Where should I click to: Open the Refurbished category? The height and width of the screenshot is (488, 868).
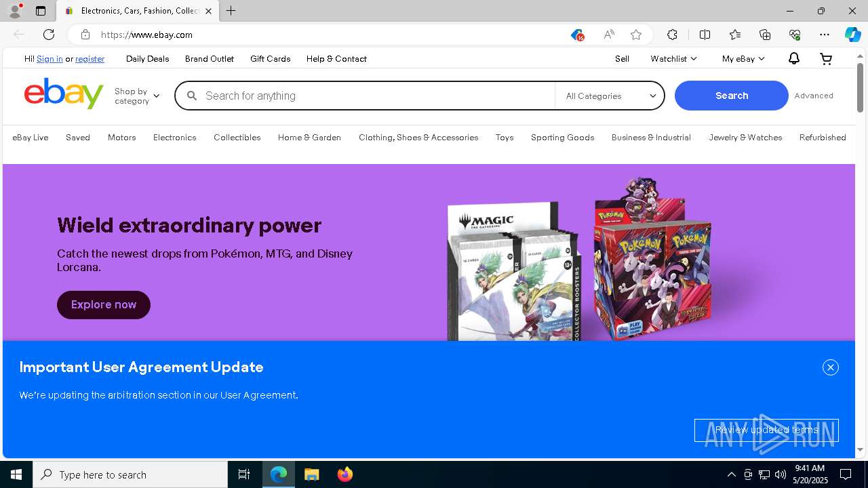[823, 138]
